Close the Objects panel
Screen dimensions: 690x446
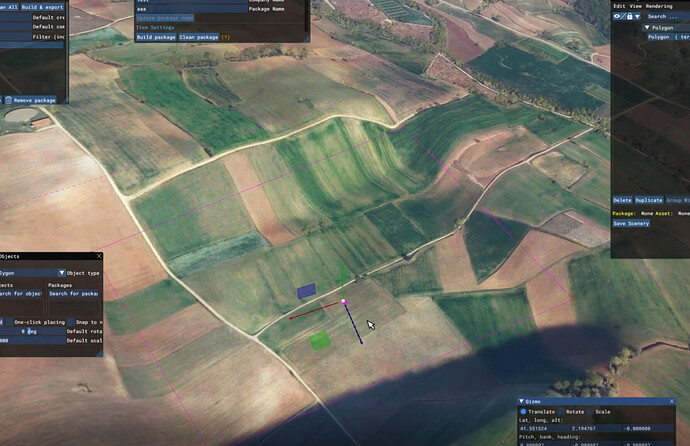pyautogui.click(x=99, y=256)
